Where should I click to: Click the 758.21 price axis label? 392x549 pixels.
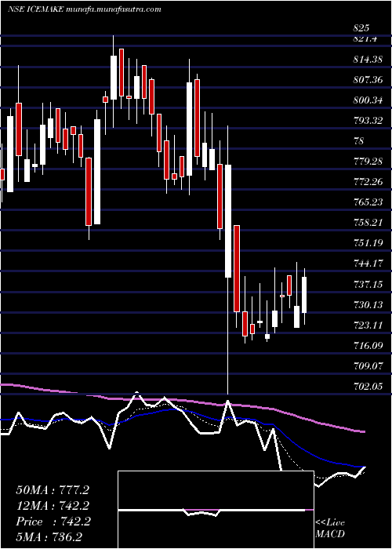[x=368, y=223]
